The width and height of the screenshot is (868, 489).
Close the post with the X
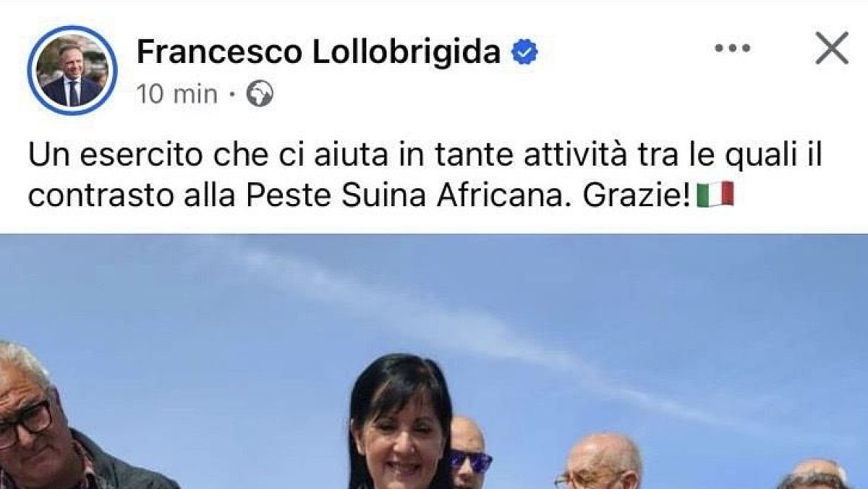(832, 49)
